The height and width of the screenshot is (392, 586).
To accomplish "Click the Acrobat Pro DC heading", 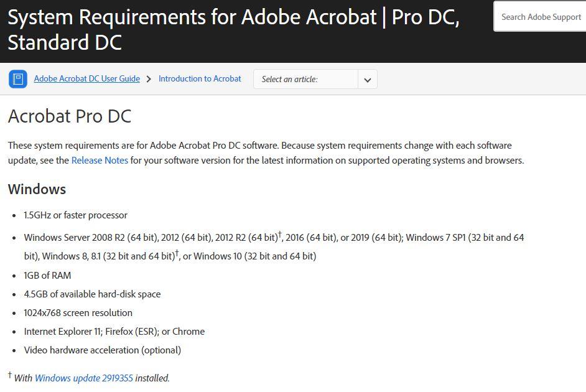I will (70, 116).
